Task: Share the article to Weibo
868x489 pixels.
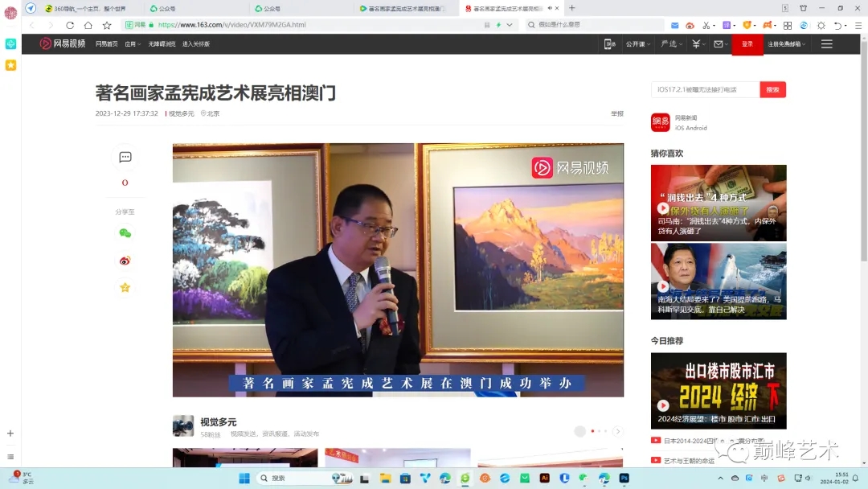Action: tap(125, 261)
